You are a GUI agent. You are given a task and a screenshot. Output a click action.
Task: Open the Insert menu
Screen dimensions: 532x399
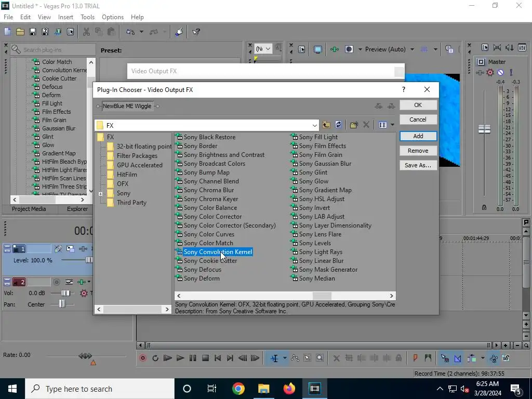pyautogui.click(x=65, y=17)
